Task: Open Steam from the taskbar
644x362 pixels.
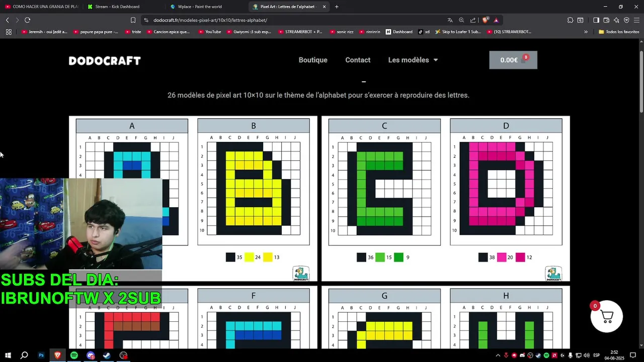Action: pyautogui.click(x=107, y=355)
